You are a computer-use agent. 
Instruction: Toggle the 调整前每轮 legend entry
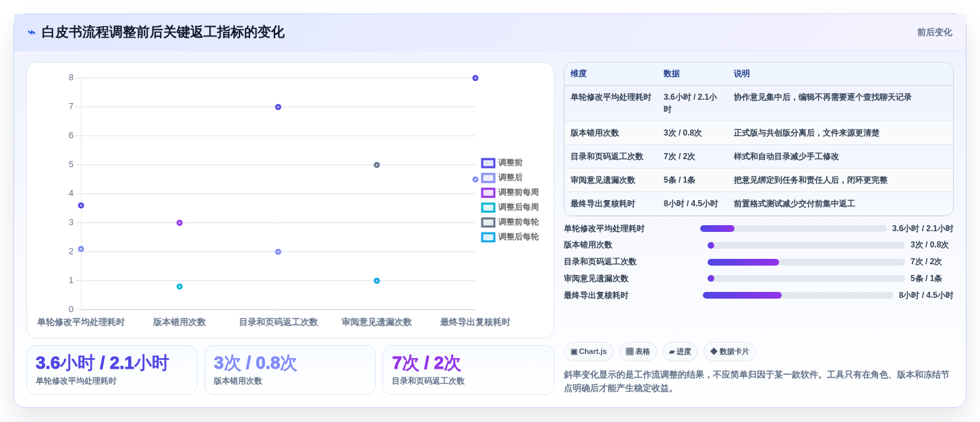[510, 222]
